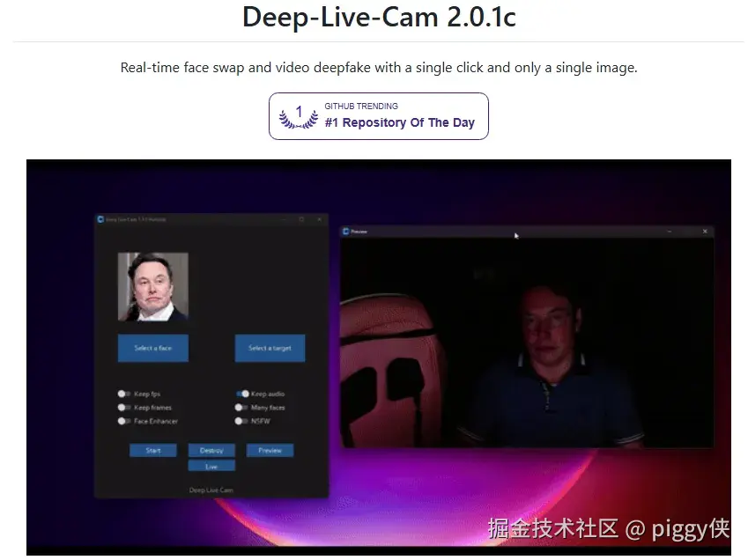The image size is (748, 560).
Task: Toggle the NSFW switch
Action: (241, 421)
